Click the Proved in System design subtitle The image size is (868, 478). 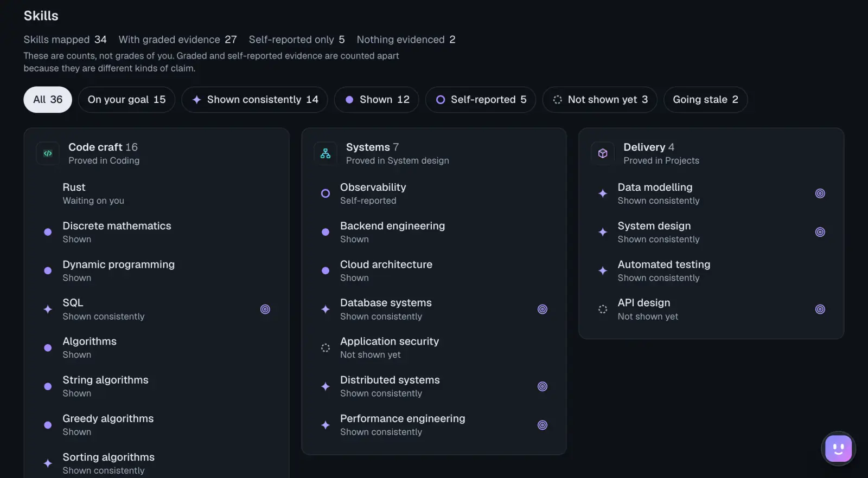pos(398,160)
